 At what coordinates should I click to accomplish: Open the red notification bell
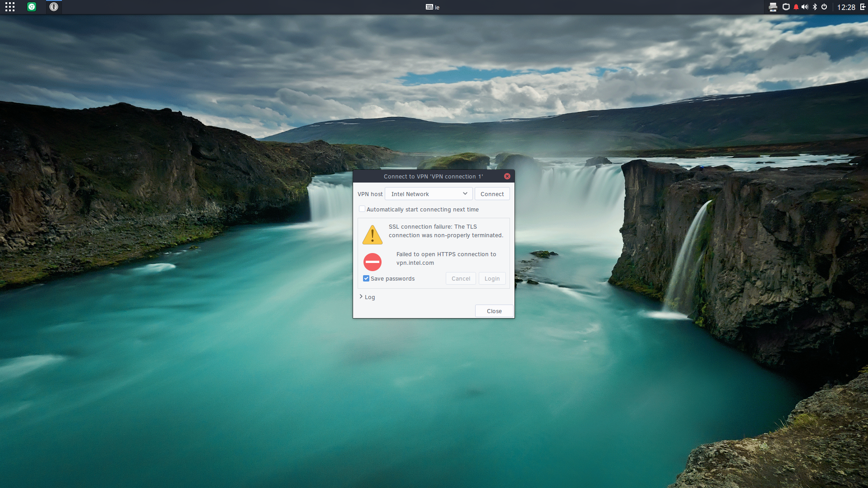[796, 7]
